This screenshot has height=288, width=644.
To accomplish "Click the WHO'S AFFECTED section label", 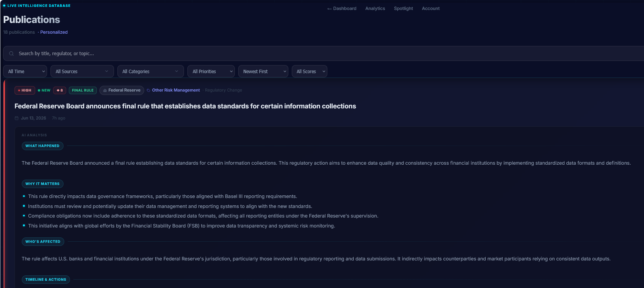I will pos(43,242).
